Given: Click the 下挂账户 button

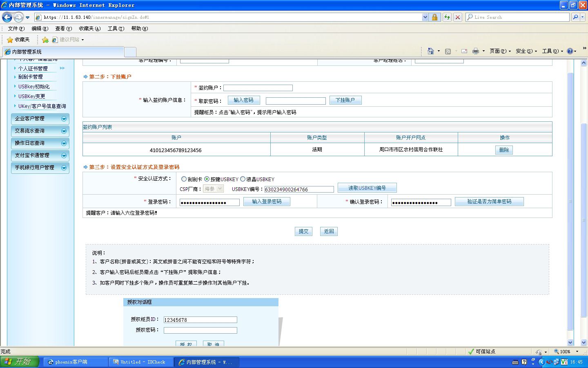Looking at the screenshot, I should (345, 100).
